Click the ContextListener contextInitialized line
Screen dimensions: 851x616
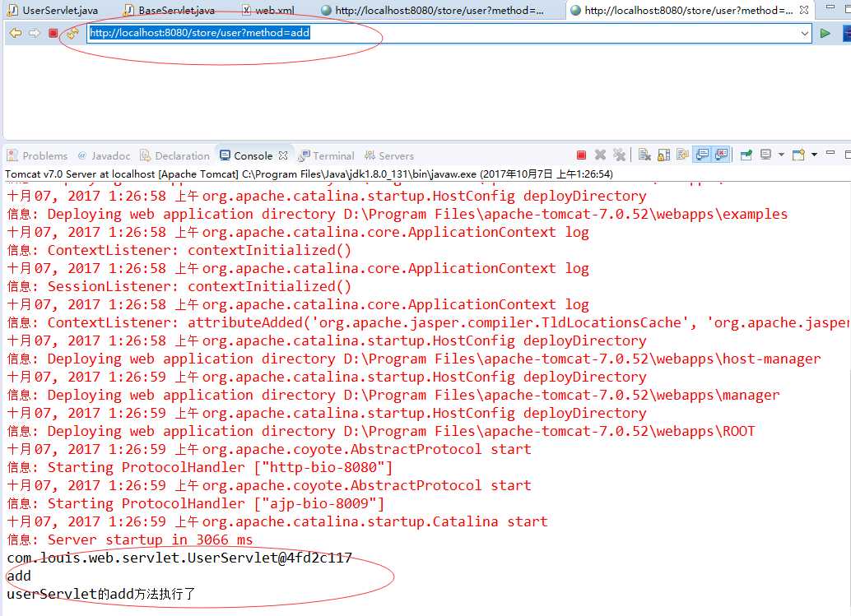pos(179,251)
